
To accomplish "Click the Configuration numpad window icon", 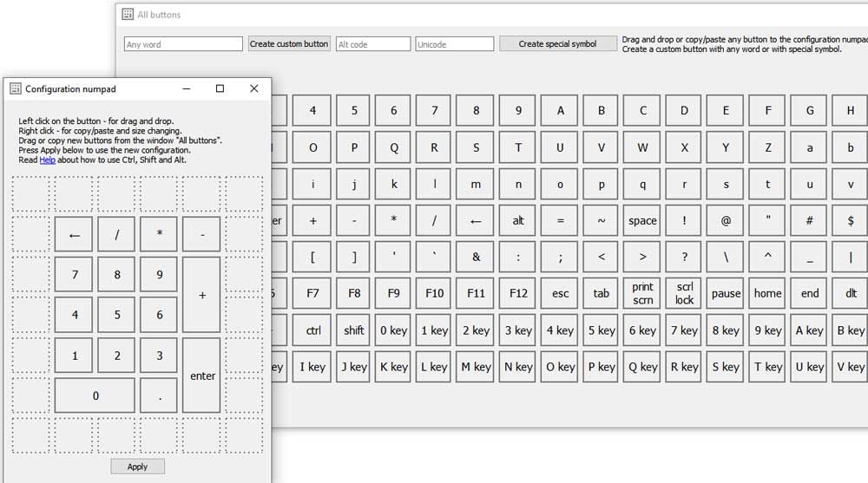I will pyautogui.click(x=16, y=88).
